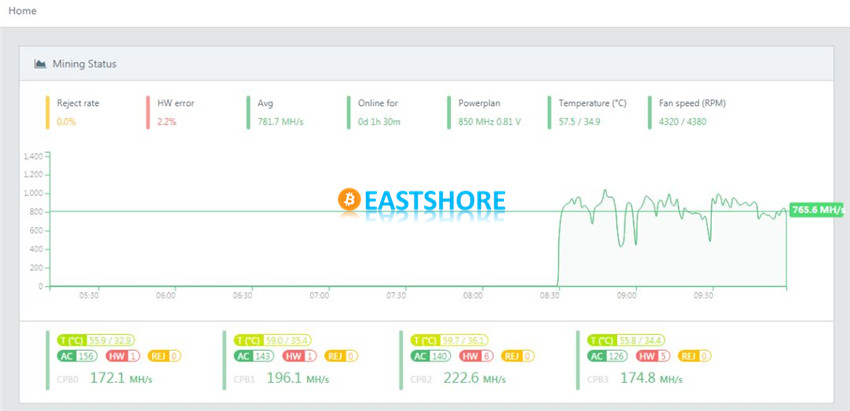Click the CPB0 172.1 MH/s hashrate
Screen dimensions: 850x411
pyautogui.click(x=121, y=378)
